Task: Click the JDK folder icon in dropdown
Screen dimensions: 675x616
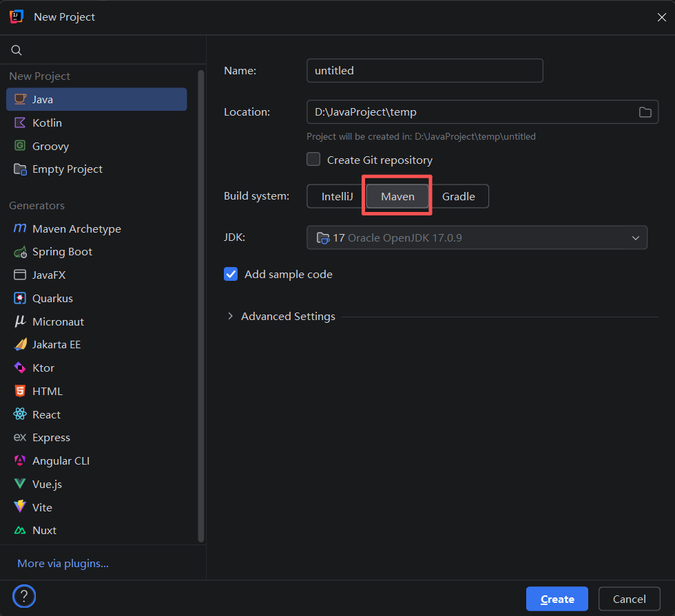Action: click(x=323, y=238)
